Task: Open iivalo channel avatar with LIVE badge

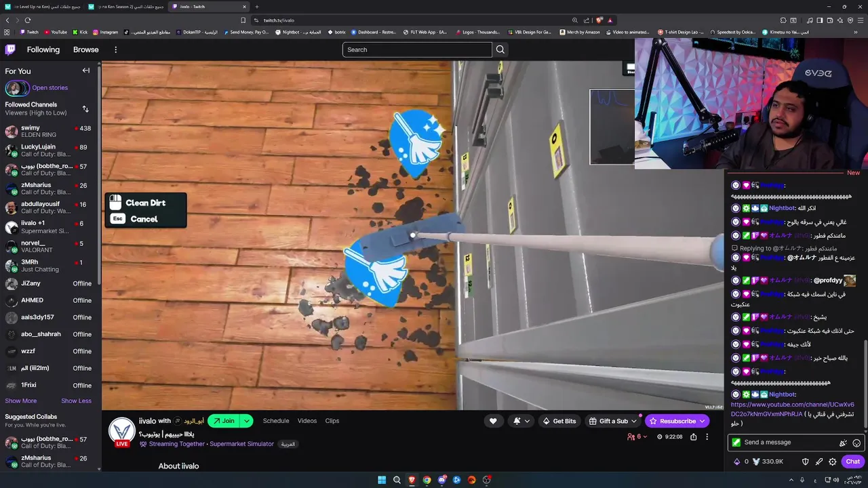Action: click(122, 432)
